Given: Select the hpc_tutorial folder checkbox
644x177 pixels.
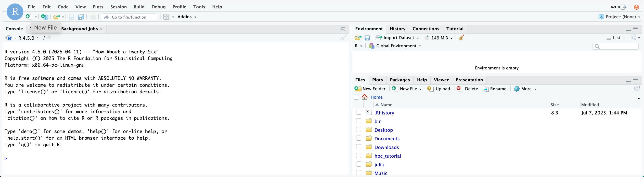Looking at the screenshot, I should [x=359, y=156].
